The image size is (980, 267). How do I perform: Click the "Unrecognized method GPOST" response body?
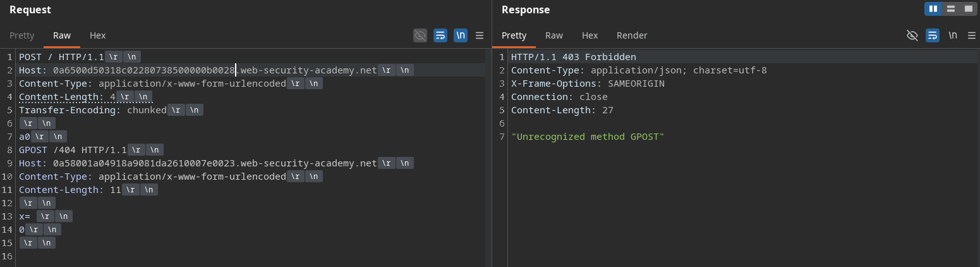point(588,137)
